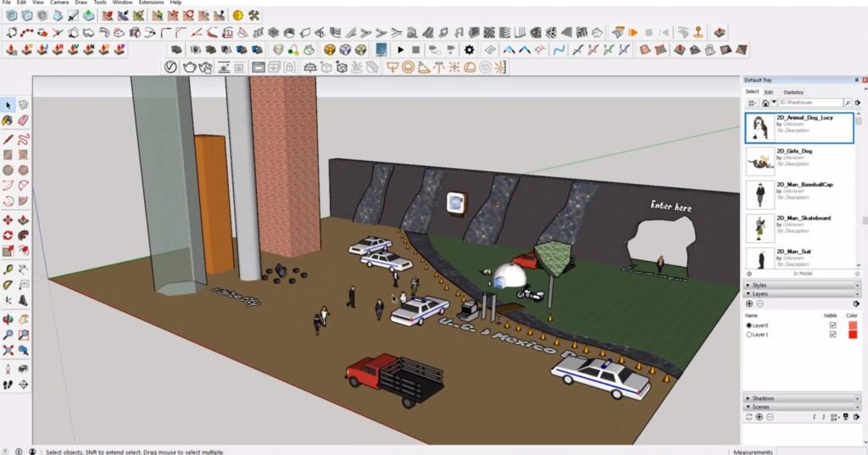Screen dimensions: 868x455
Task: Open the components details arrow menu
Action: [858, 103]
